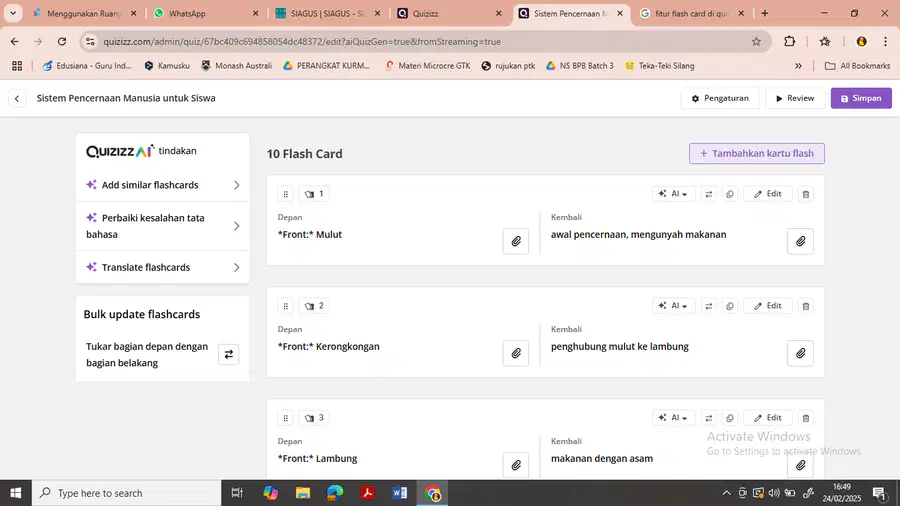This screenshot has height=506, width=900.
Task: Attach media to 'penghubung mulut ke lambung' back
Action: click(x=800, y=353)
